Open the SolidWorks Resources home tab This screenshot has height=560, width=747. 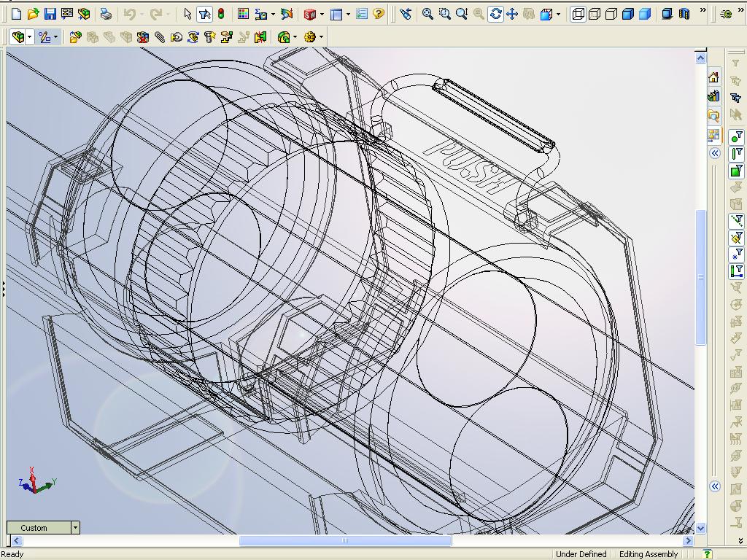(x=713, y=77)
